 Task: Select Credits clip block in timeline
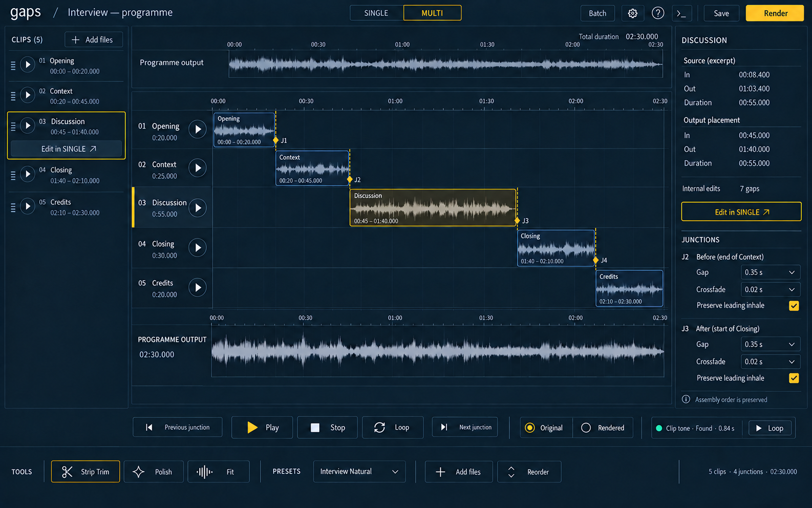coord(629,288)
